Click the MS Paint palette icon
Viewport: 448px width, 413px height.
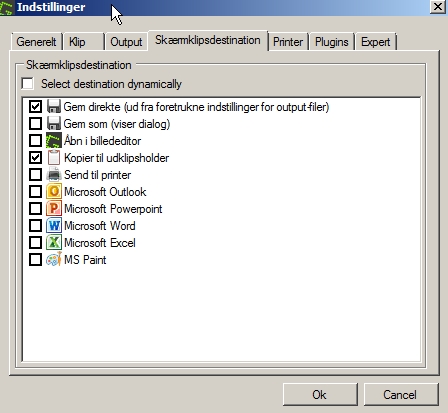point(54,259)
